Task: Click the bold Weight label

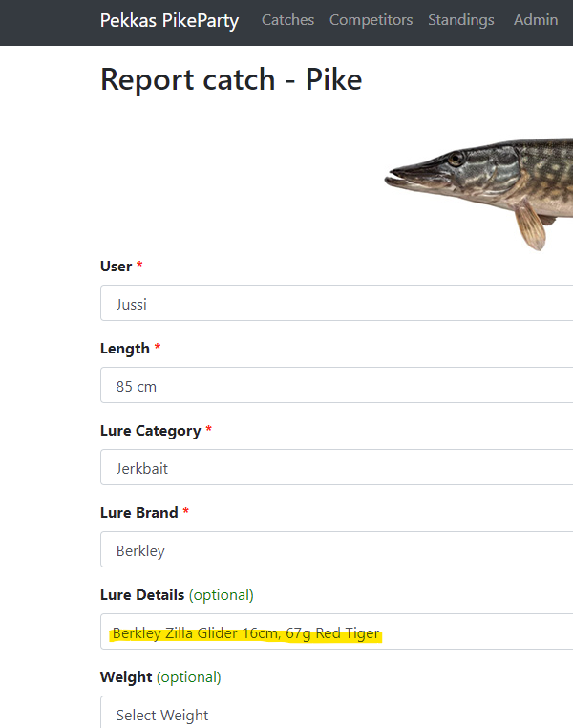Action: click(x=125, y=677)
